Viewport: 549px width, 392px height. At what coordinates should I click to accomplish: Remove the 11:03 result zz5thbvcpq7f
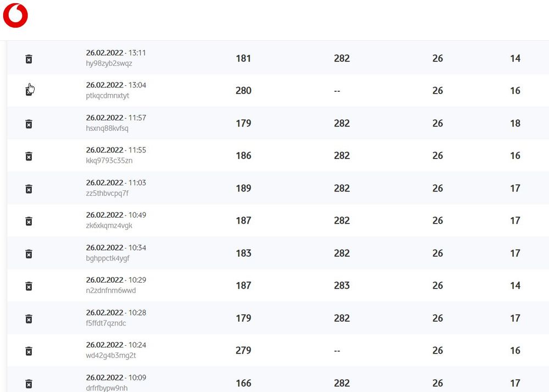pyautogui.click(x=29, y=189)
